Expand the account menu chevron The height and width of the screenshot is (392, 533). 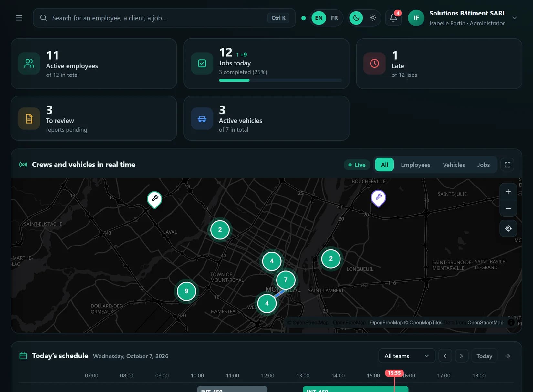(515, 18)
